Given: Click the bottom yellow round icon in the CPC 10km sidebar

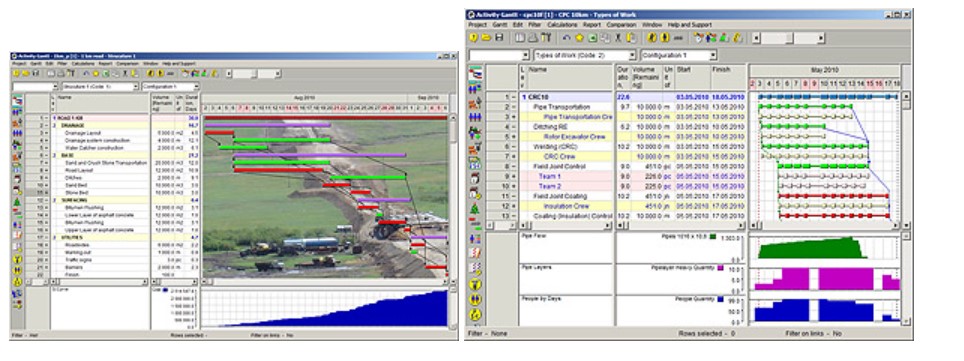Looking at the screenshot, I should coord(475,314).
